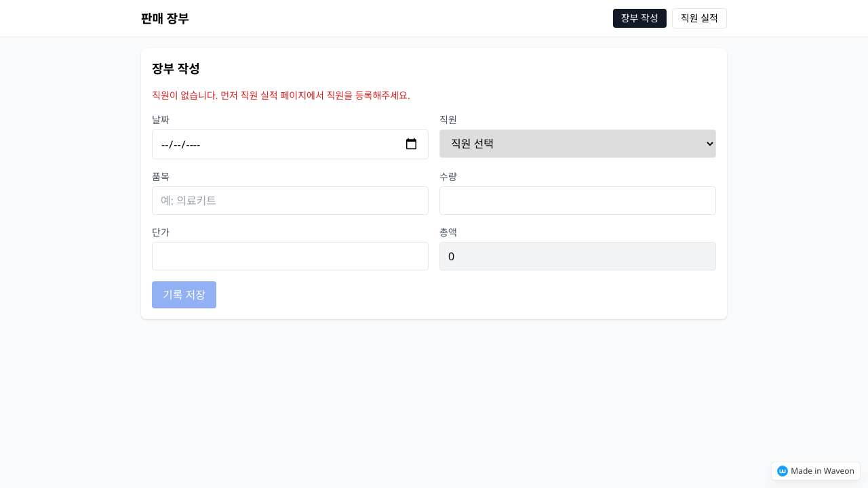
Task: Focus the 품목 text field
Action: (x=290, y=201)
